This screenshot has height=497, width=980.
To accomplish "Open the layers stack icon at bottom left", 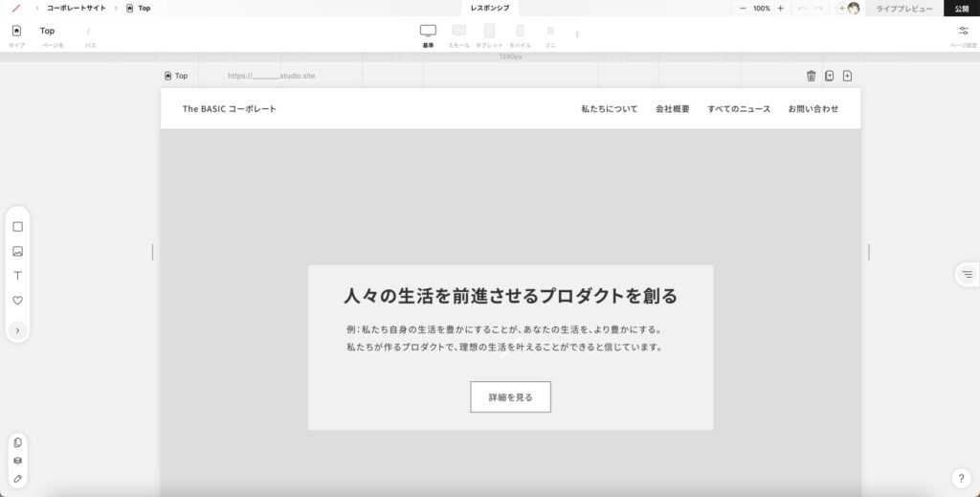I will click(17, 461).
